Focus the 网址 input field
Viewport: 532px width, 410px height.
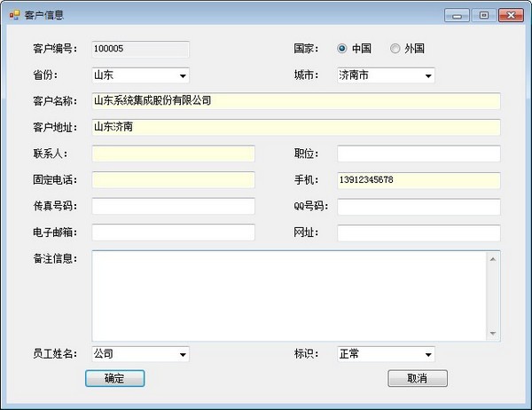pyautogui.click(x=419, y=233)
